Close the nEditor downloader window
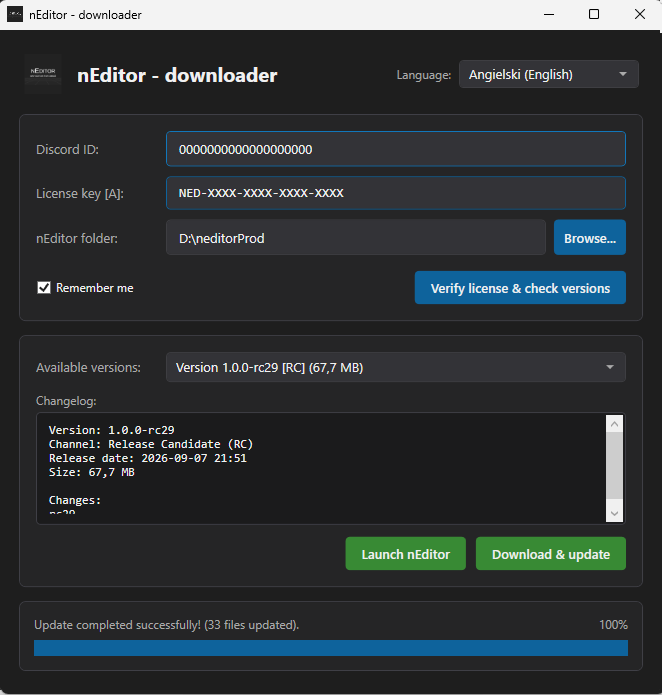 pos(639,14)
